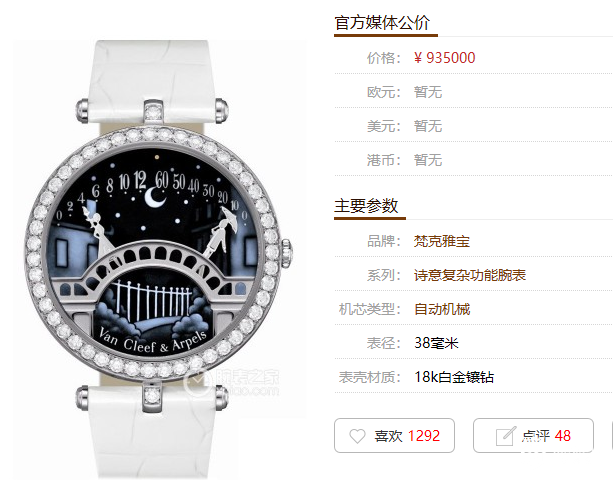Click the like count 1292
The image size is (613, 480).
424,436
